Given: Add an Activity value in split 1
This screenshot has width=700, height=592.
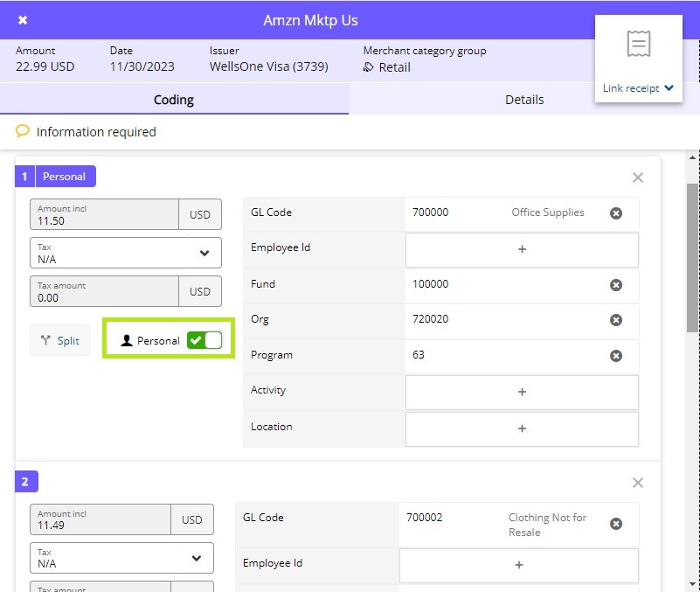Looking at the screenshot, I should coord(522,392).
